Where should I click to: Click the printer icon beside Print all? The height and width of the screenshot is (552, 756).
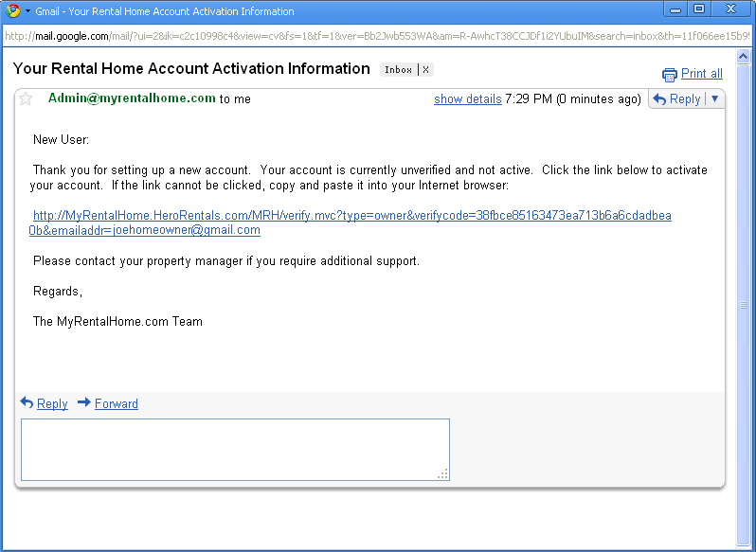pyautogui.click(x=669, y=75)
